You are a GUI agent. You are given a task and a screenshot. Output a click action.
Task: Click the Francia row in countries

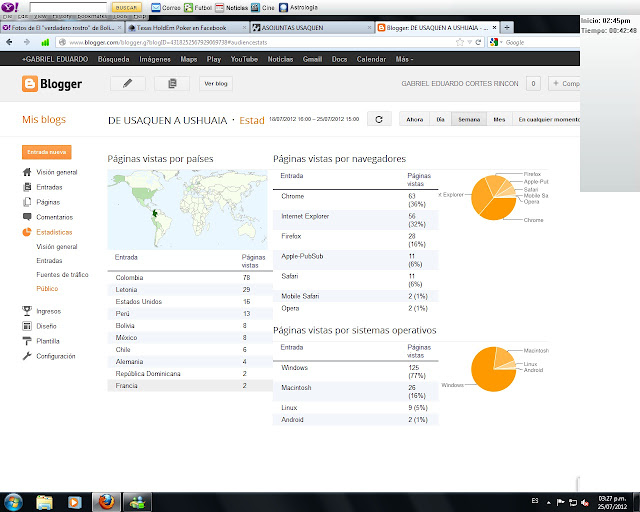point(190,385)
